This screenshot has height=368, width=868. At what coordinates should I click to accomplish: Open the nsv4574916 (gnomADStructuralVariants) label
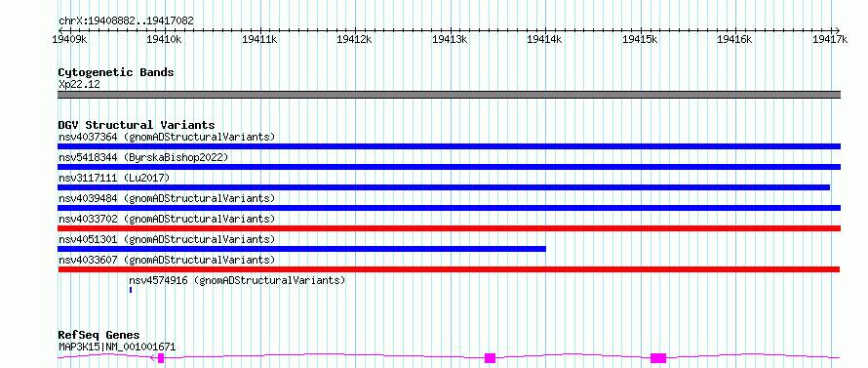click(237, 280)
